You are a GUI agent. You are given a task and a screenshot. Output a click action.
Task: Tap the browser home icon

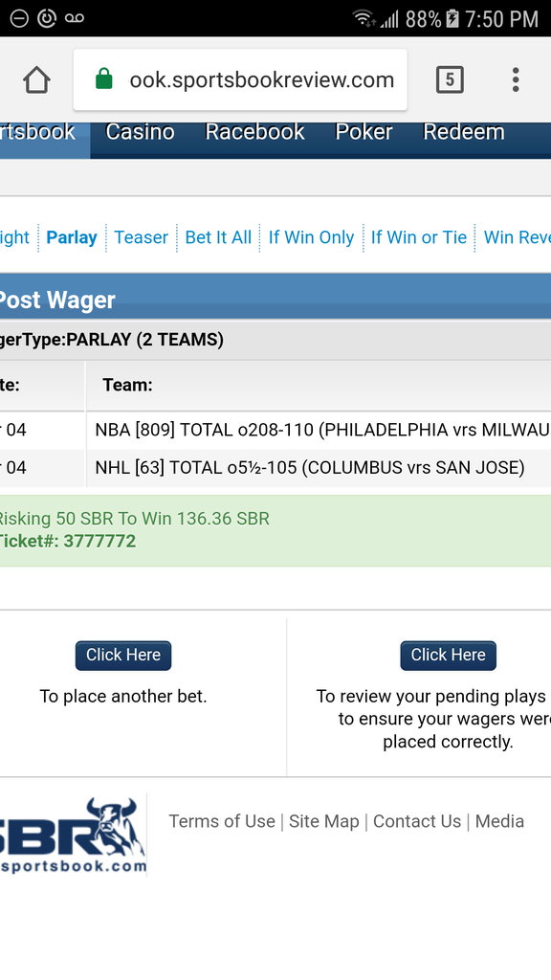[36, 80]
